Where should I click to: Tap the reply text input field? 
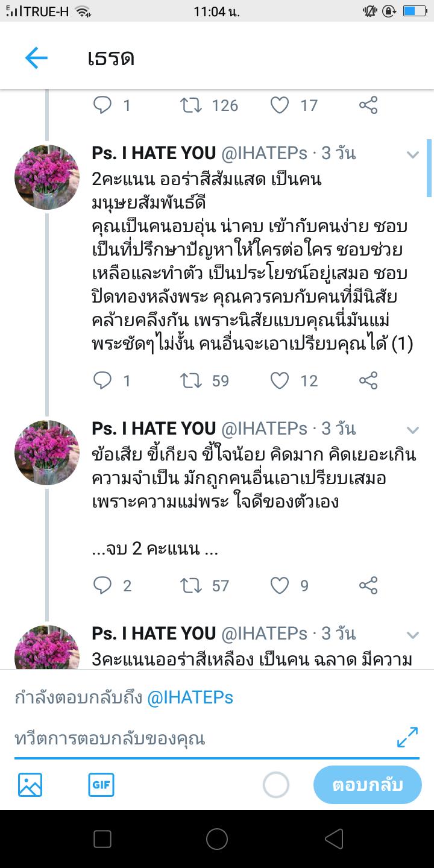point(199,738)
